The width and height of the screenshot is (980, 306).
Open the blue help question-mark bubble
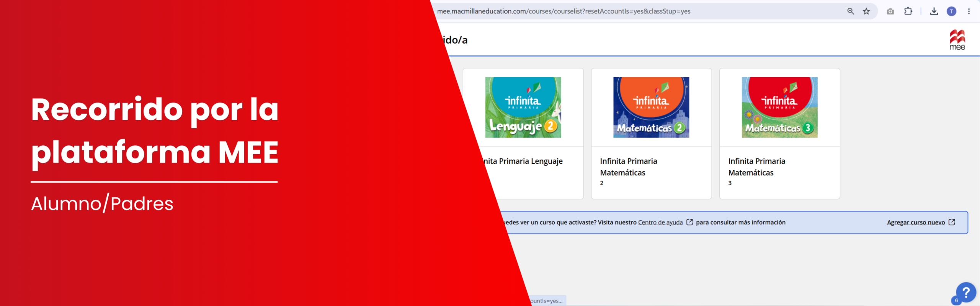coord(966,293)
